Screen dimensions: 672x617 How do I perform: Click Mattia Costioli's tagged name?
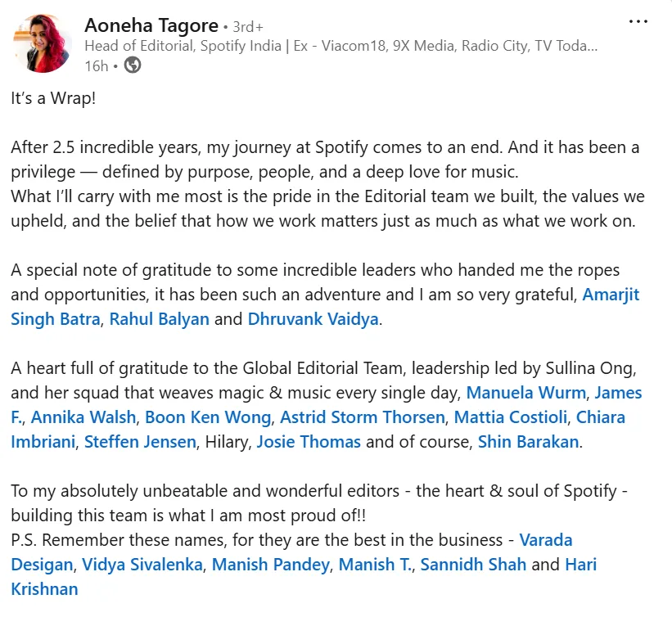tap(511, 417)
